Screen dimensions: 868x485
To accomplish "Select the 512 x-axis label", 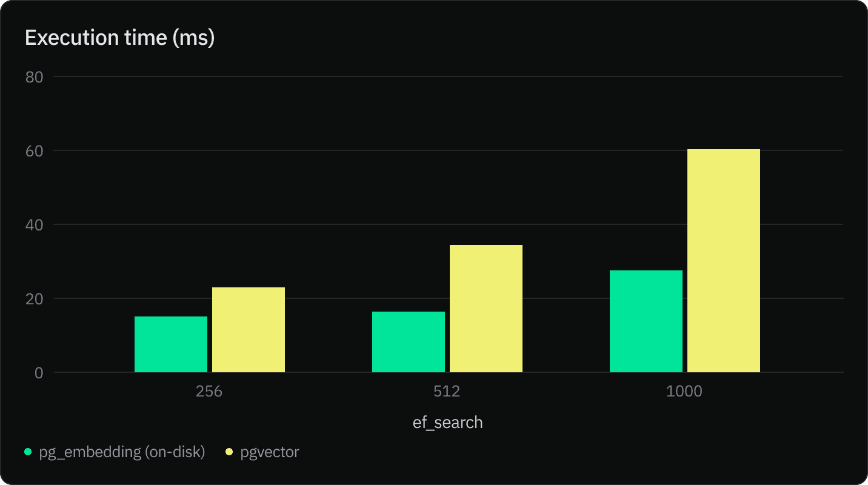I will pos(447,391).
